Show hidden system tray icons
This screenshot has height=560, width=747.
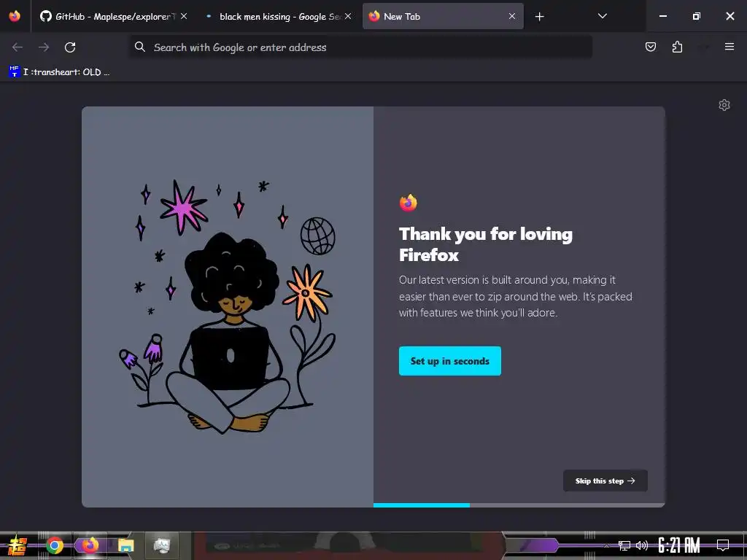click(x=606, y=545)
